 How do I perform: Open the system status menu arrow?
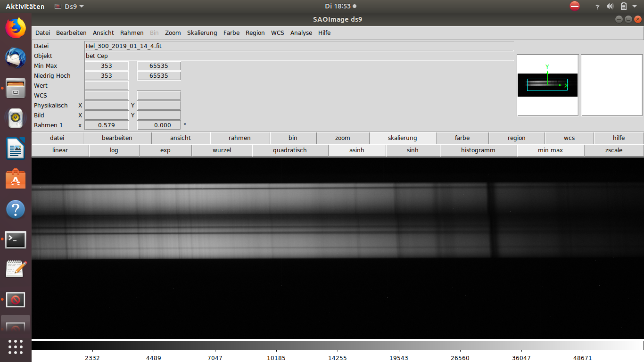point(635,7)
